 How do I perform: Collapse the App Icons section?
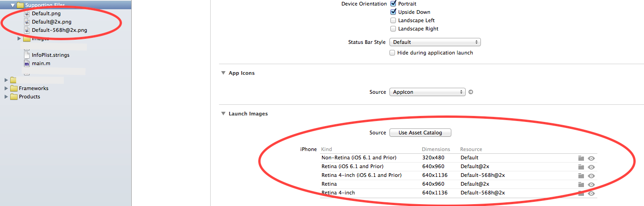(224, 73)
